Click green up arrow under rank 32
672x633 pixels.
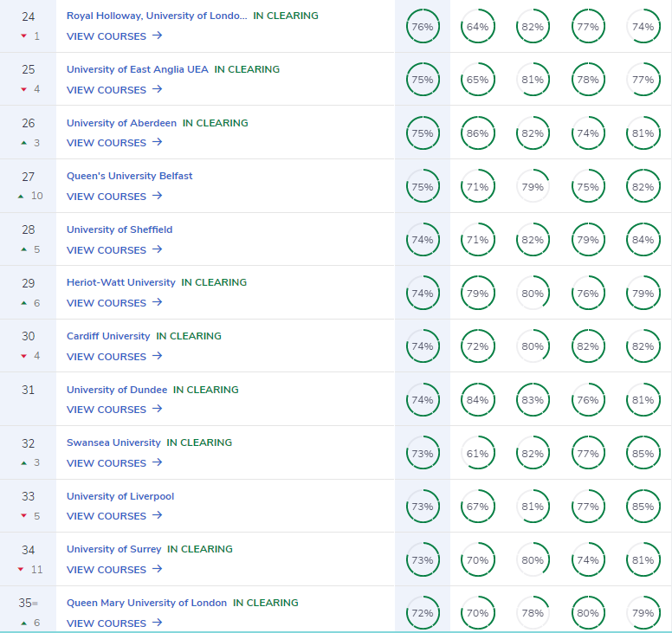coord(24,463)
